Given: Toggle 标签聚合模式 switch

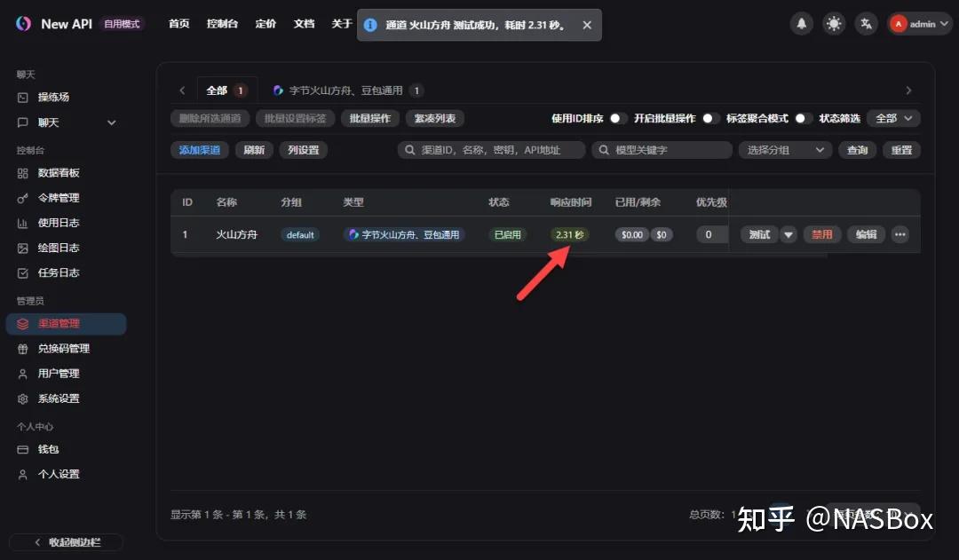Looking at the screenshot, I should tap(803, 119).
